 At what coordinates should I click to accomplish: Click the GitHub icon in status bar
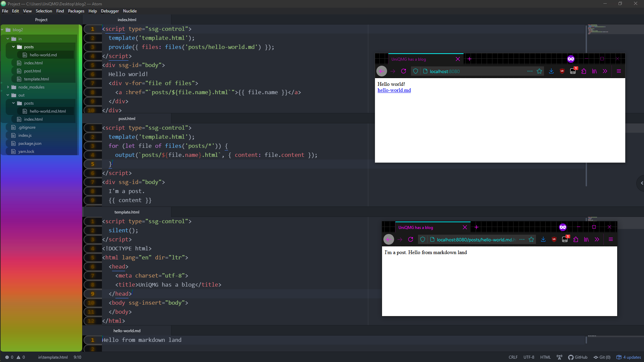coord(571,357)
